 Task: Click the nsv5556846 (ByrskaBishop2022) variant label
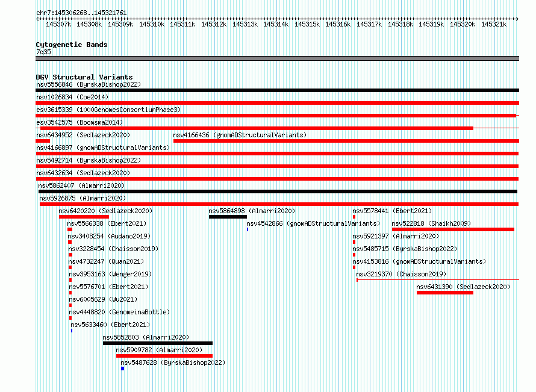coord(89,84)
